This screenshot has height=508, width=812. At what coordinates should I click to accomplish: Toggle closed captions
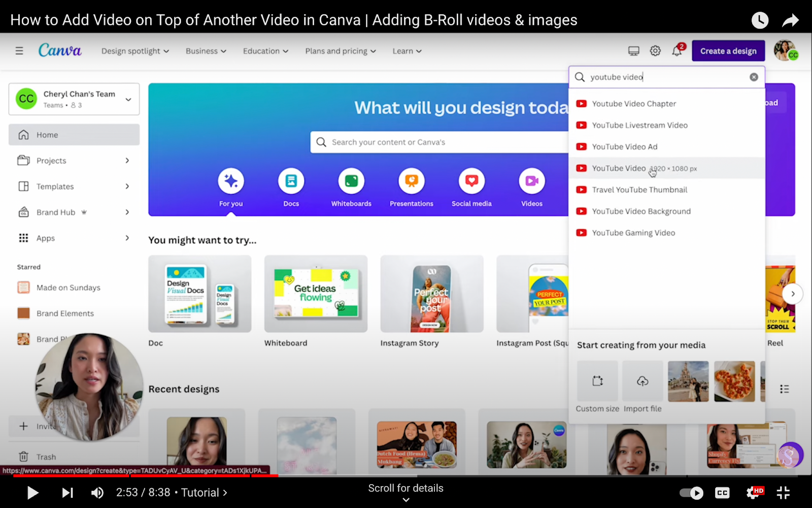(x=722, y=493)
